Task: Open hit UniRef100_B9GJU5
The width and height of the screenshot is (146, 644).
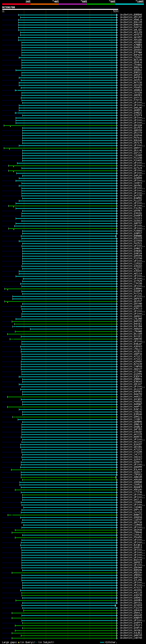Action: click(x=131, y=22)
